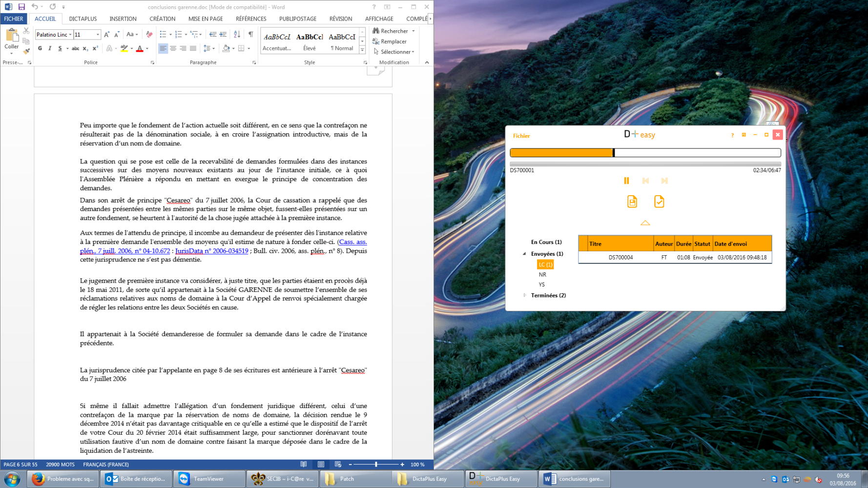The width and height of the screenshot is (868, 488).
Task: Collapse the Envoyées (1) tree node
Action: click(x=525, y=254)
